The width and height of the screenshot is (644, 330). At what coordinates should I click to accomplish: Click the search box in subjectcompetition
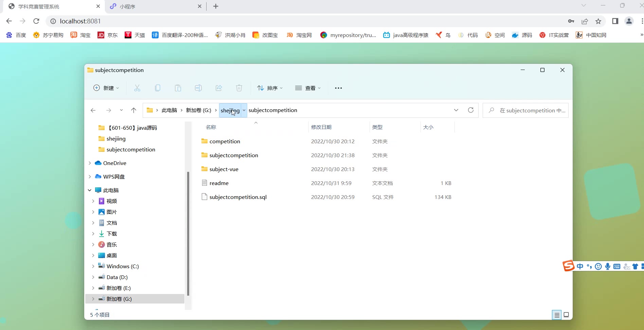(x=525, y=110)
